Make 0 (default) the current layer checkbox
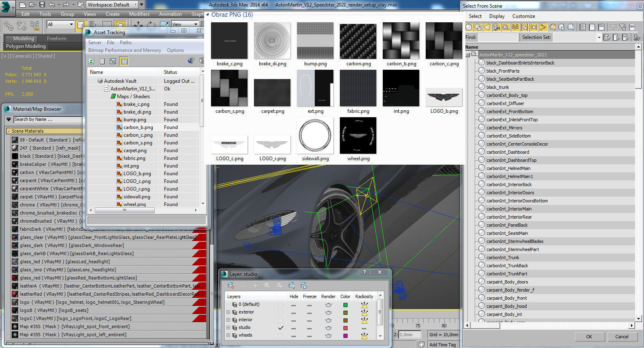 281,305
